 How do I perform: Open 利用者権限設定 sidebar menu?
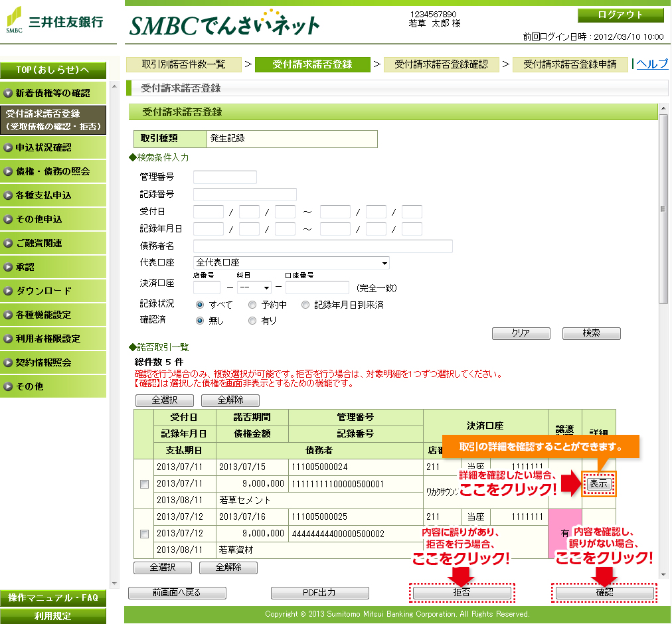pos(53,339)
